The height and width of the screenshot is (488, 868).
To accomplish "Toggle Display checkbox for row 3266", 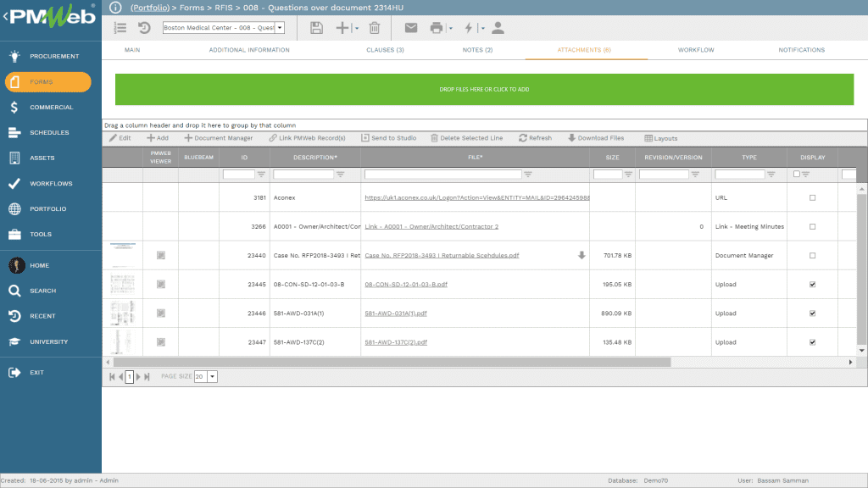I will [812, 226].
